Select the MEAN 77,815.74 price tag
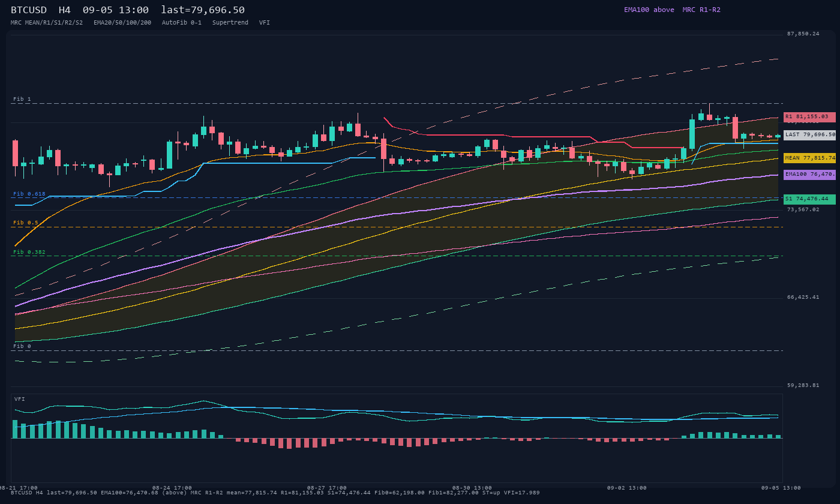The width and height of the screenshot is (840, 504). (x=809, y=158)
